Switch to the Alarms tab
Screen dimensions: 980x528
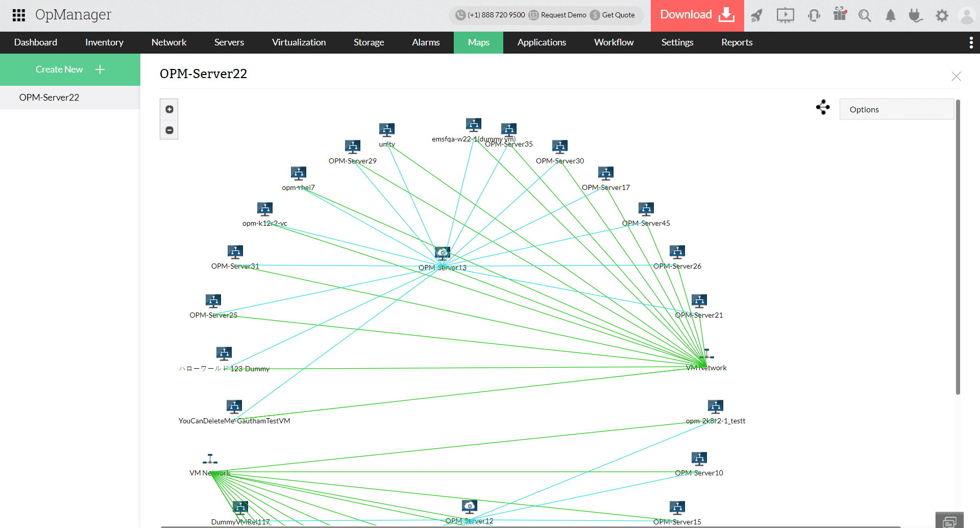[x=426, y=42]
